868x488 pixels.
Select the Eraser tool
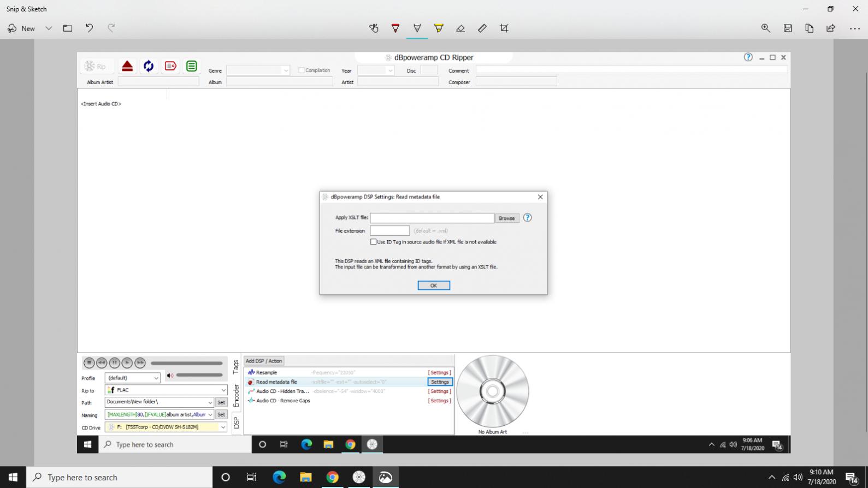click(x=460, y=28)
